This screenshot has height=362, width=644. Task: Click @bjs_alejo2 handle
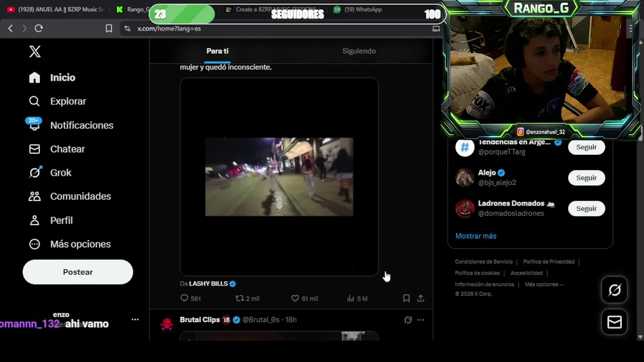pos(497,183)
